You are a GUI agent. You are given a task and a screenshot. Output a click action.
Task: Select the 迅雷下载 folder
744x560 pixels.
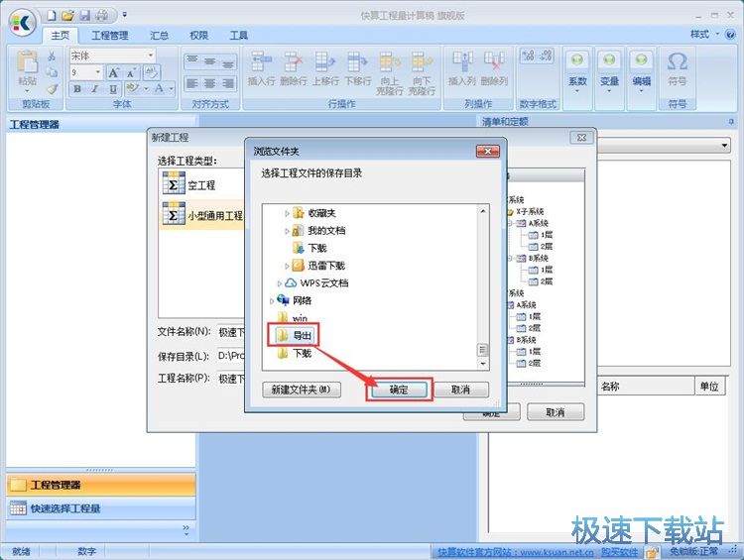tap(318, 265)
